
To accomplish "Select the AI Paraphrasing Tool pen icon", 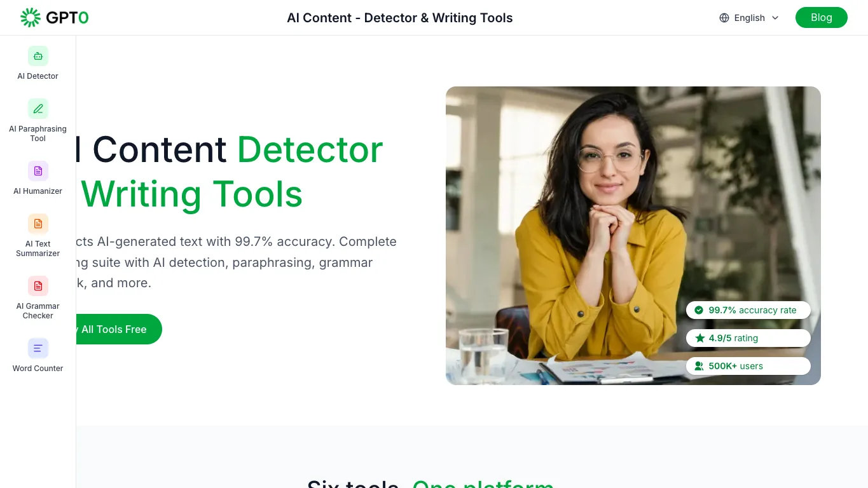I will [38, 109].
